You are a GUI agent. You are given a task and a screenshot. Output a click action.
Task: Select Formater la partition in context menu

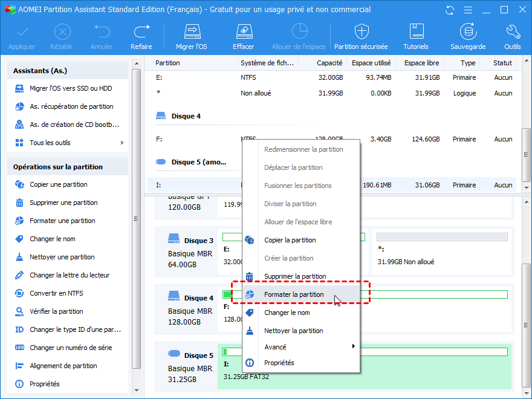[x=294, y=294]
